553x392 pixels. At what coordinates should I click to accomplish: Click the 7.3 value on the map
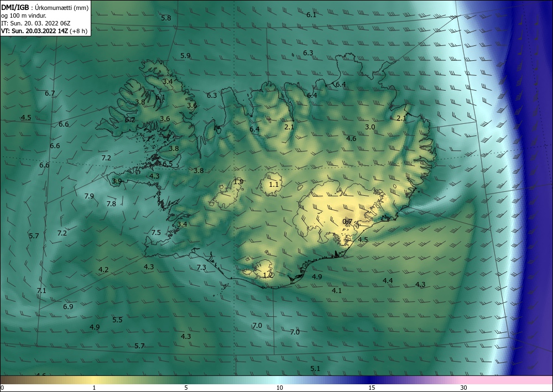pos(201,268)
